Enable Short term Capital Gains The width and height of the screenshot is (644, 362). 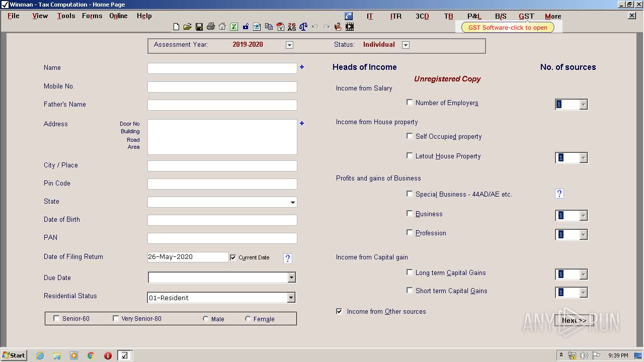click(x=410, y=290)
